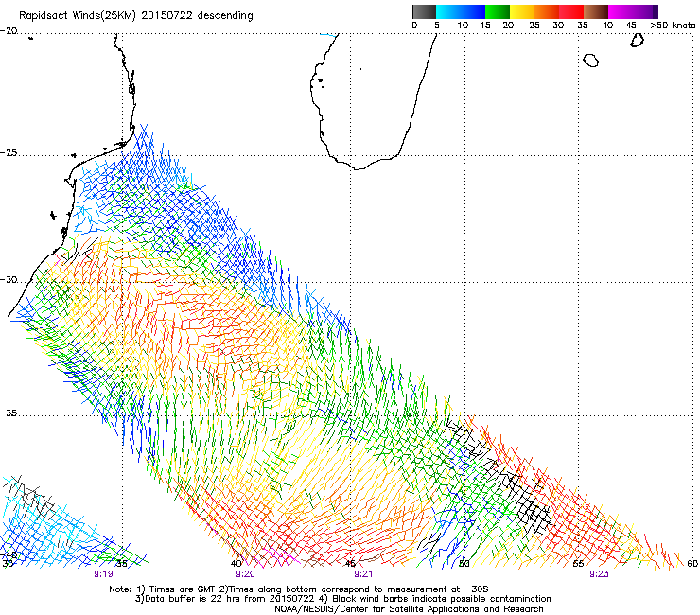Click the legend label '0' under the colorbar
The height and width of the screenshot is (615, 700).
tap(414, 26)
